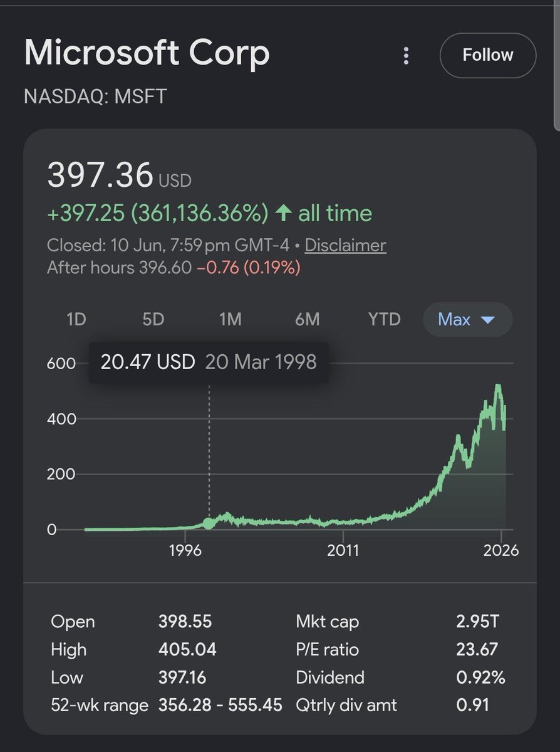
Task: Click the green up arrow beside all time
Action: [283, 213]
